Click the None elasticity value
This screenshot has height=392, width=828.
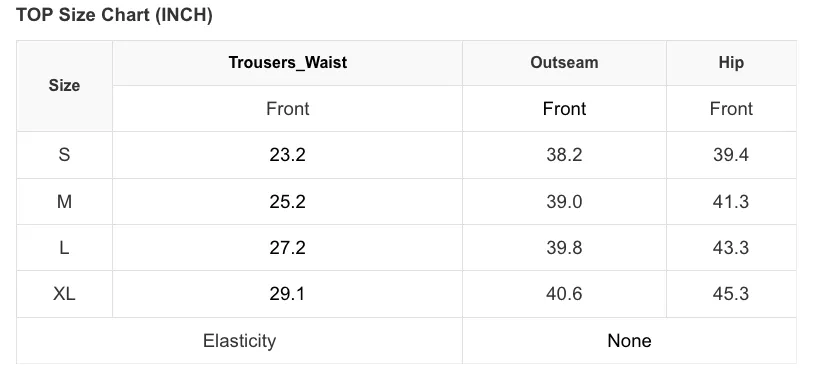(629, 341)
